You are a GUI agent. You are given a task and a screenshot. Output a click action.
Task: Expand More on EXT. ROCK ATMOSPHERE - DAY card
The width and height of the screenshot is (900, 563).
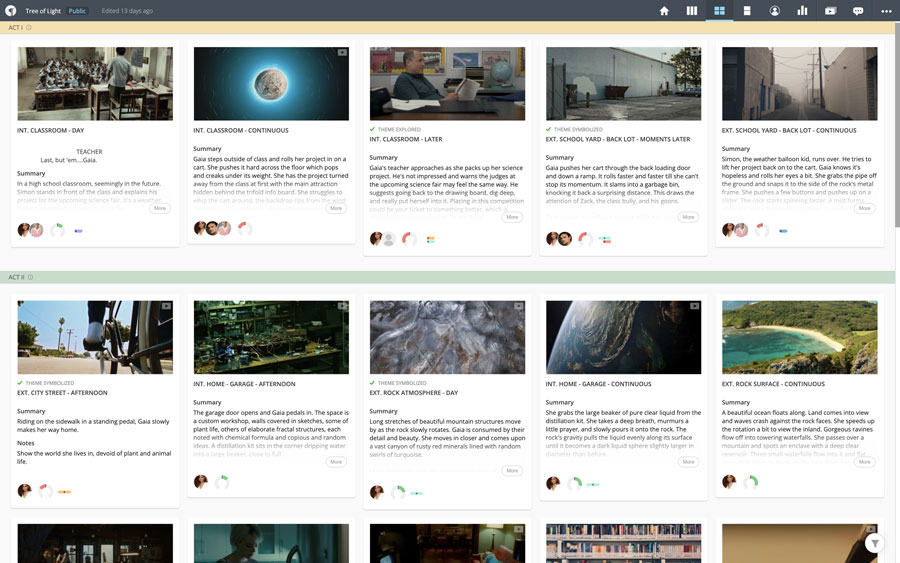click(x=513, y=471)
